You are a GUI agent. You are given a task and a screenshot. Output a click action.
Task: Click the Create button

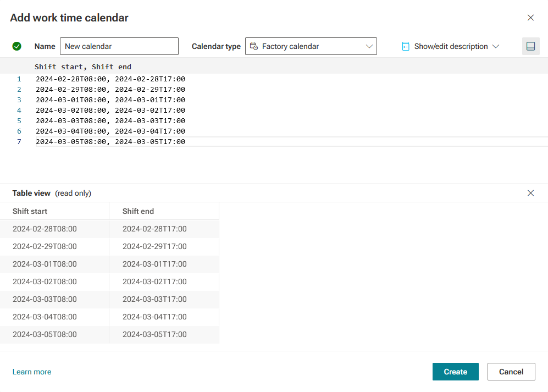click(x=456, y=372)
